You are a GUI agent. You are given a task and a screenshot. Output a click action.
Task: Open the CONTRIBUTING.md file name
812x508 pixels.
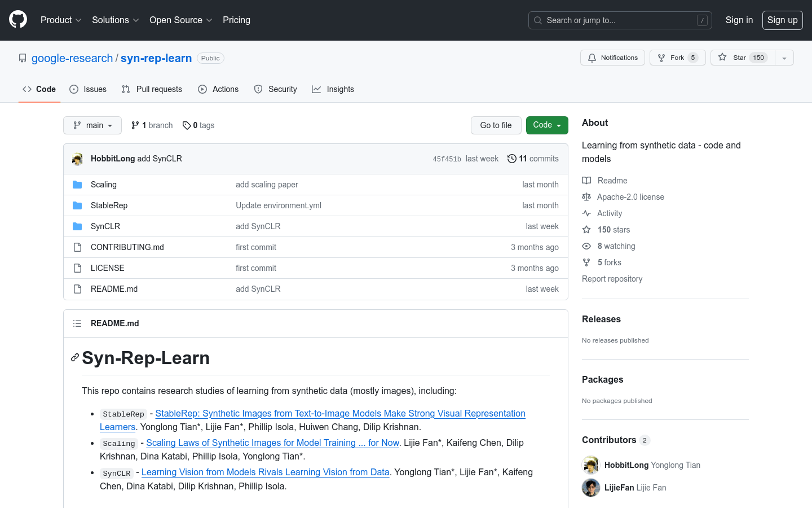tap(127, 247)
